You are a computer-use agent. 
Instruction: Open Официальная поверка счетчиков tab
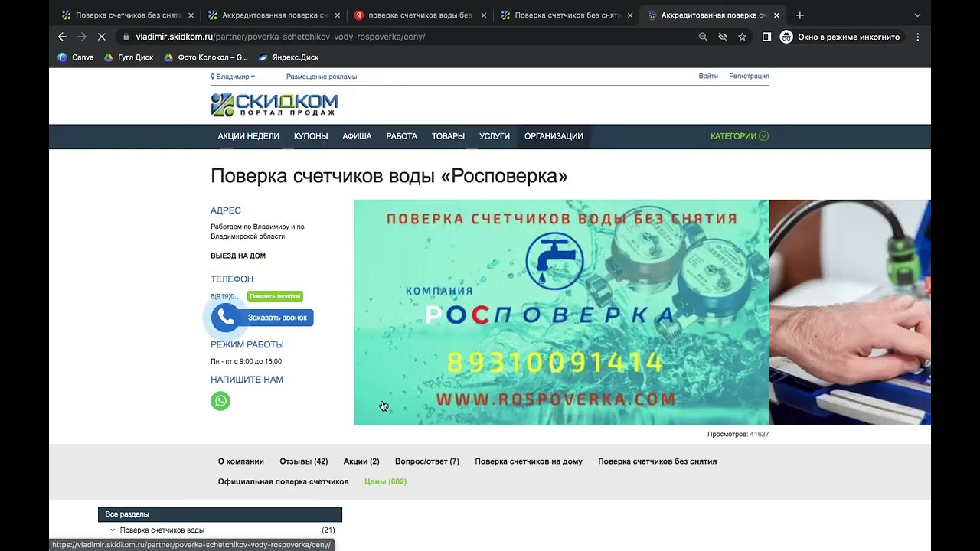(283, 481)
